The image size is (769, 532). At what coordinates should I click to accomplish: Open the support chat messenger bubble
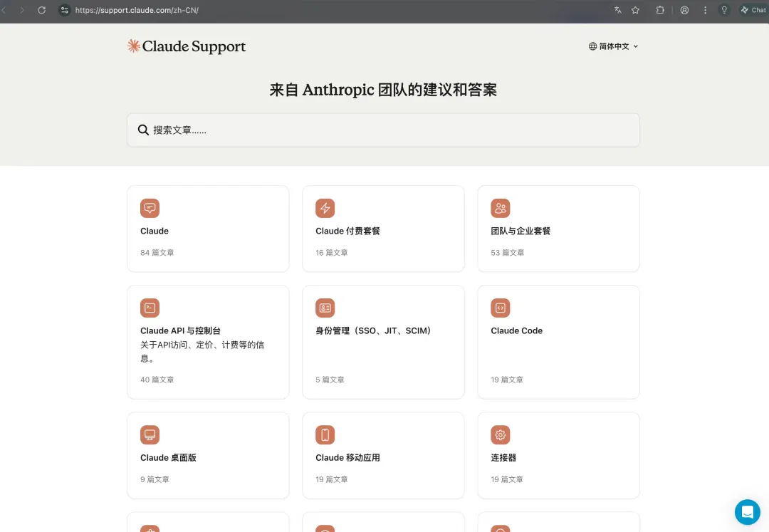(747, 512)
